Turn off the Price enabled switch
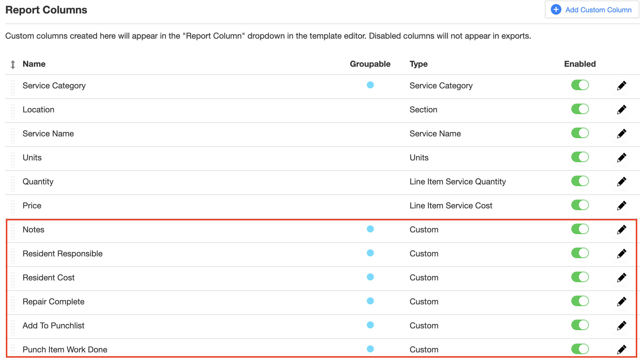This screenshot has height=360, width=644. coord(580,205)
